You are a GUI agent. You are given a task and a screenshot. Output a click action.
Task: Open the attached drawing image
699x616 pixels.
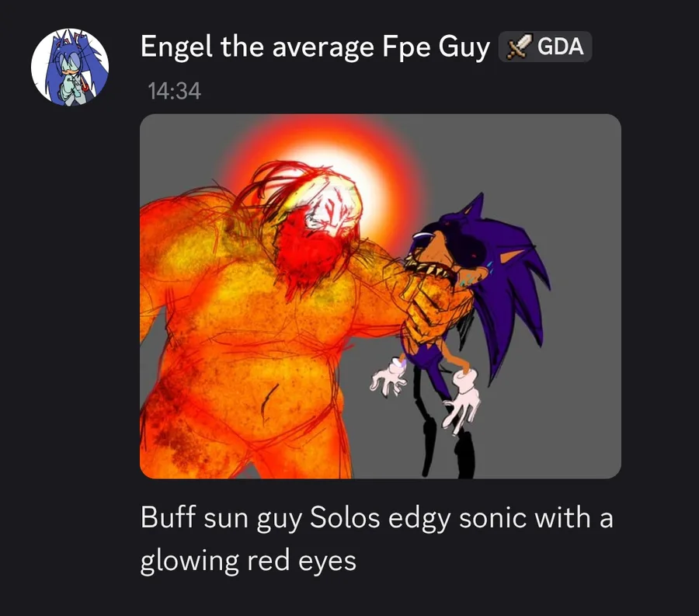tap(381, 297)
